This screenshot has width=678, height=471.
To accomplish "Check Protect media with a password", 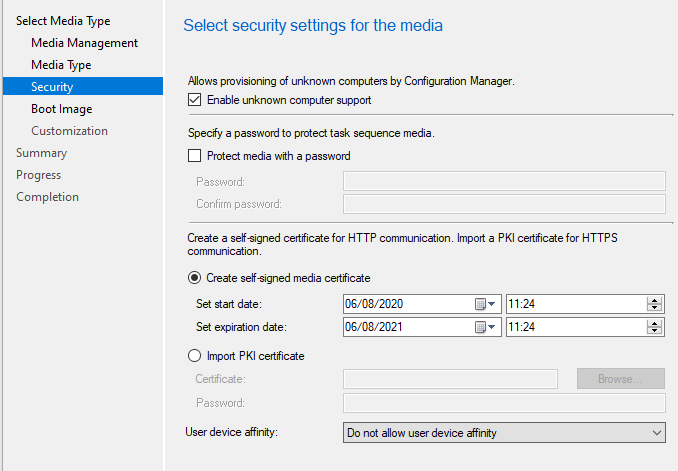I will (x=195, y=156).
